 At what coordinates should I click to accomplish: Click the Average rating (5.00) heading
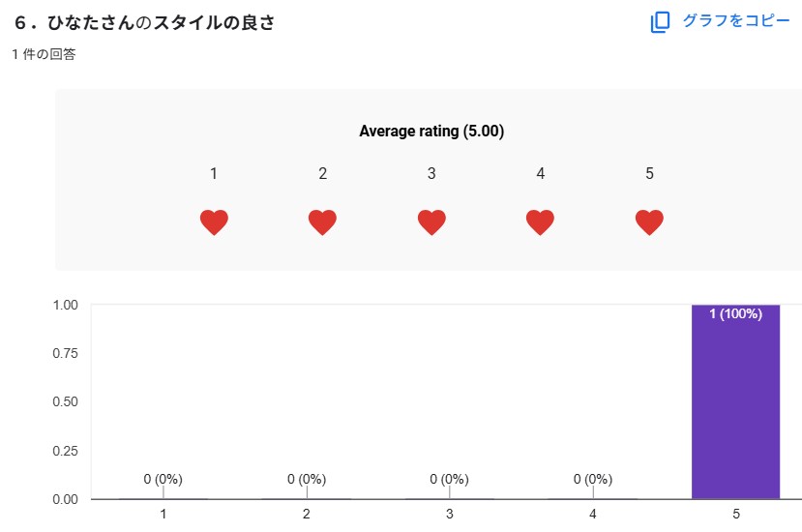[x=431, y=131]
